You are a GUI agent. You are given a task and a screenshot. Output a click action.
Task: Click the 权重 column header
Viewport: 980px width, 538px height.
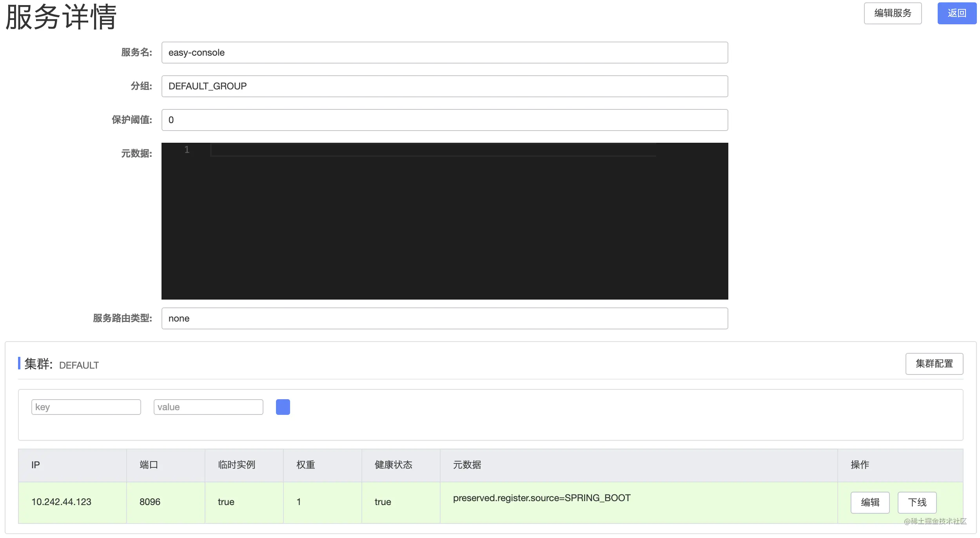click(305, 465)
